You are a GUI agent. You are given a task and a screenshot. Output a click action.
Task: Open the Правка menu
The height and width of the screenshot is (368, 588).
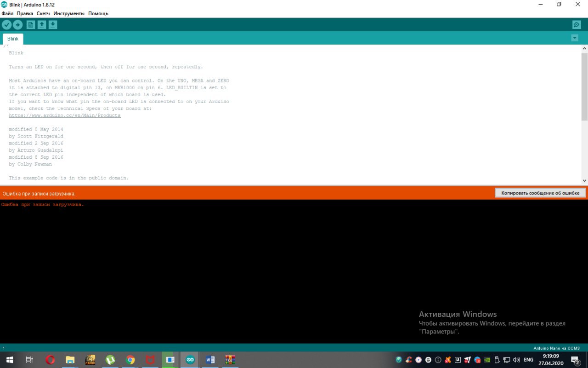[x=25, y=13]
